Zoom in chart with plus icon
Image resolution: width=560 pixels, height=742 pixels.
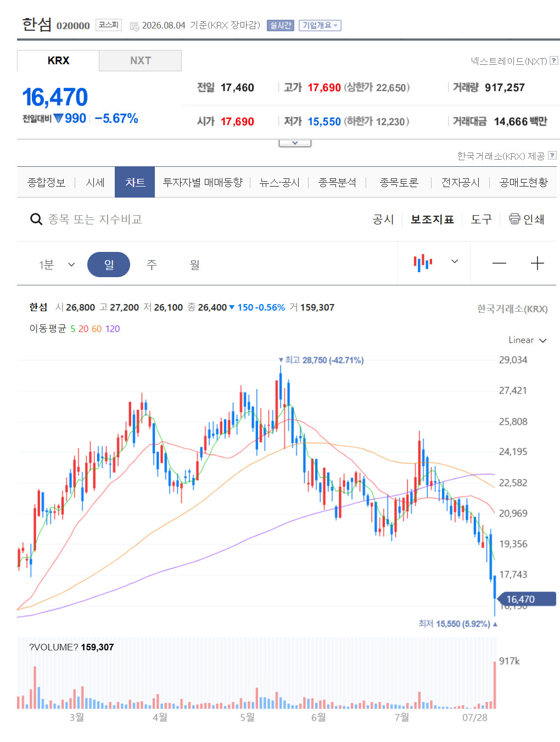pos(537,263)
